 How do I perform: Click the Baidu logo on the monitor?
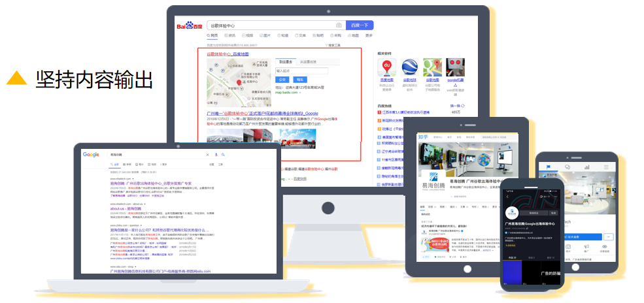tap(190, 26)
